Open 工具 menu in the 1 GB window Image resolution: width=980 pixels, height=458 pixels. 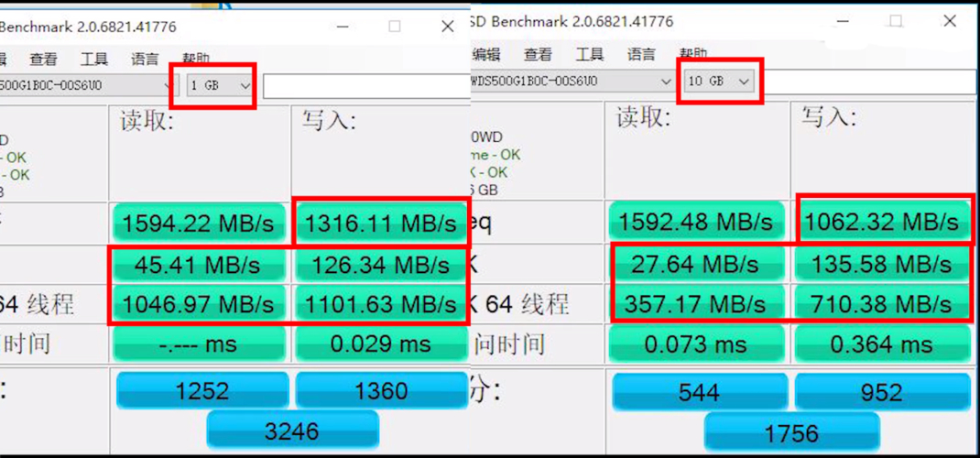[94, 60]
